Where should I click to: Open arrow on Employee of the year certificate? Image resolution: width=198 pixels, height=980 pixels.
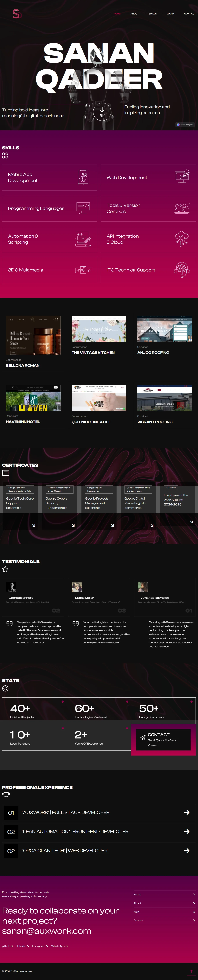click(191, 522)
